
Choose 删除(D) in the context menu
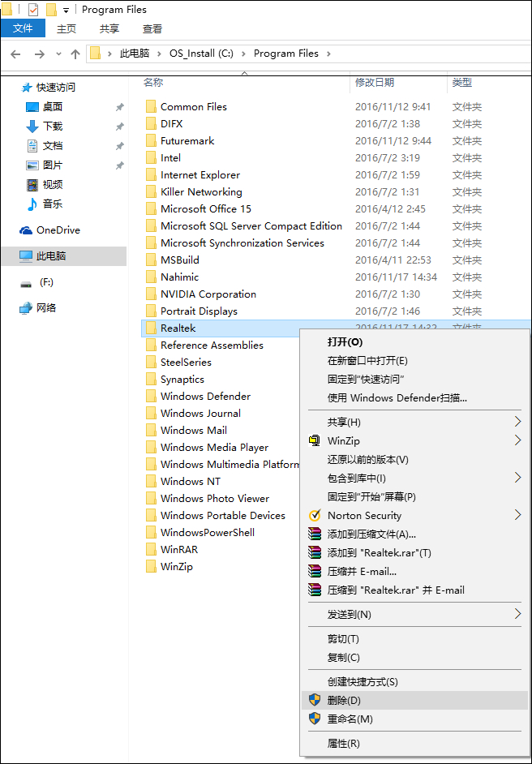tap(414, 700)
